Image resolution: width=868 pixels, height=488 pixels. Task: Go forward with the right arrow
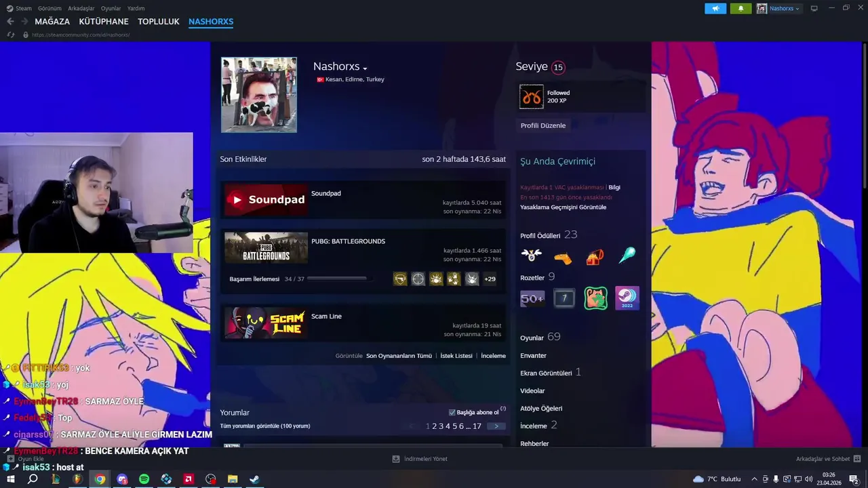(x=24, y=22)
